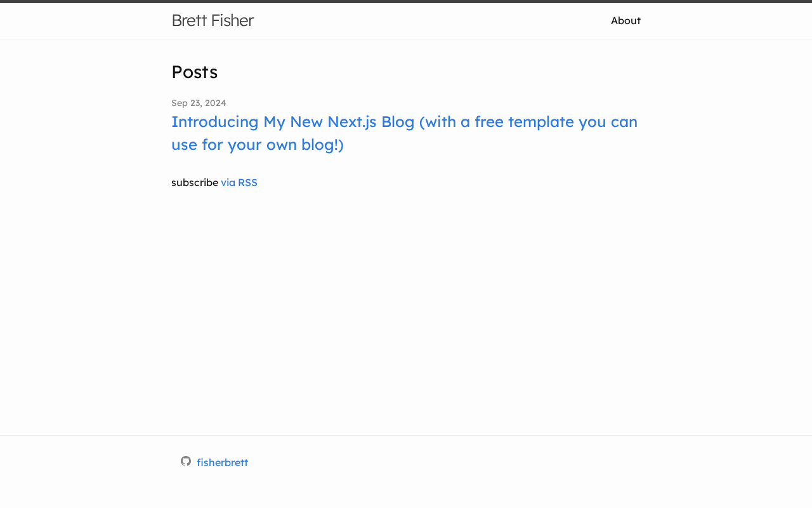Click the word template in the post title
Screen dimensions: 812x508
click(541, 122)
